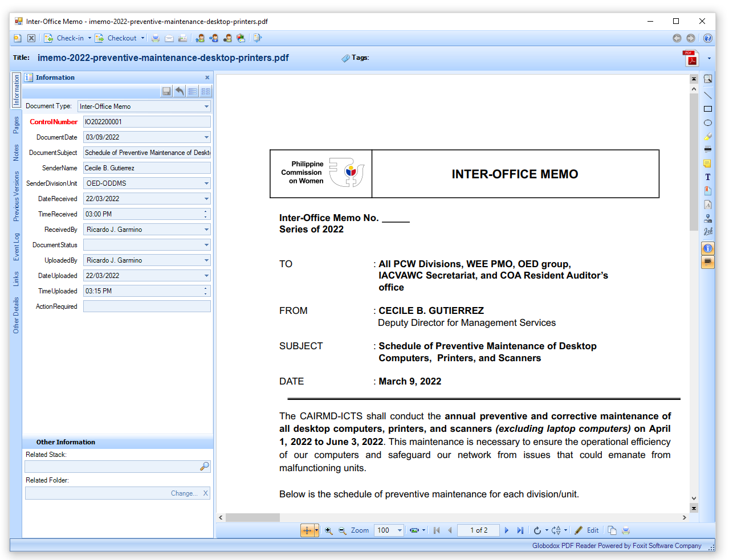Click the PDF file type icon

[x=691, y=58]
